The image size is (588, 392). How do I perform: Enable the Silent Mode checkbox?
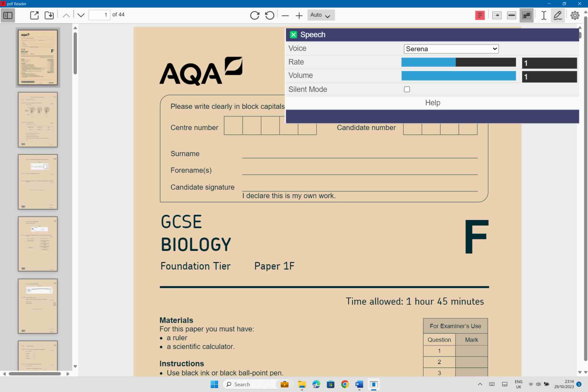coord(407,89)
